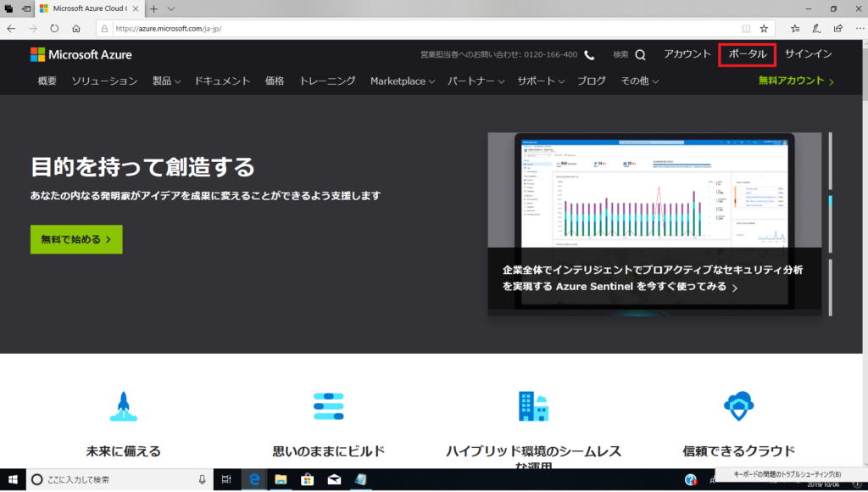Open the 概要 navigation item

click(x=47, y=81)
